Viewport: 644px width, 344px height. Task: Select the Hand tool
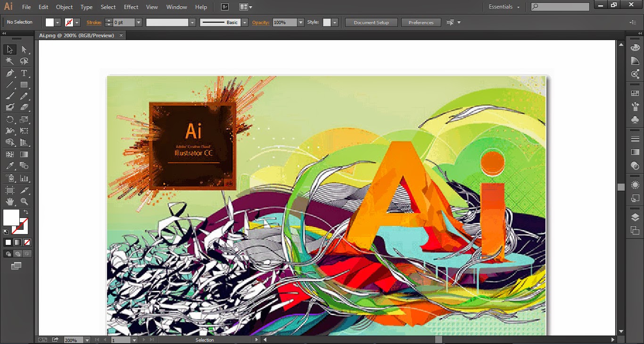(x=10, y=201)
